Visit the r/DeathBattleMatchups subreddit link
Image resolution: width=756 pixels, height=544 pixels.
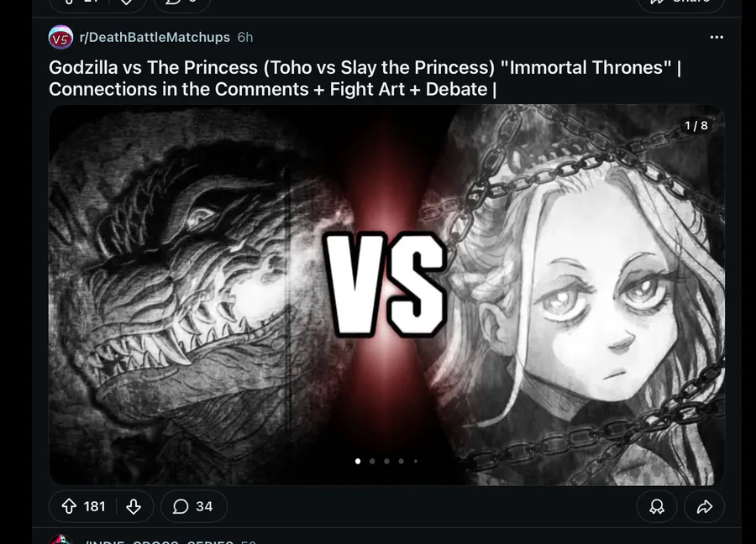pyautogui.click(x=155, y=37)
